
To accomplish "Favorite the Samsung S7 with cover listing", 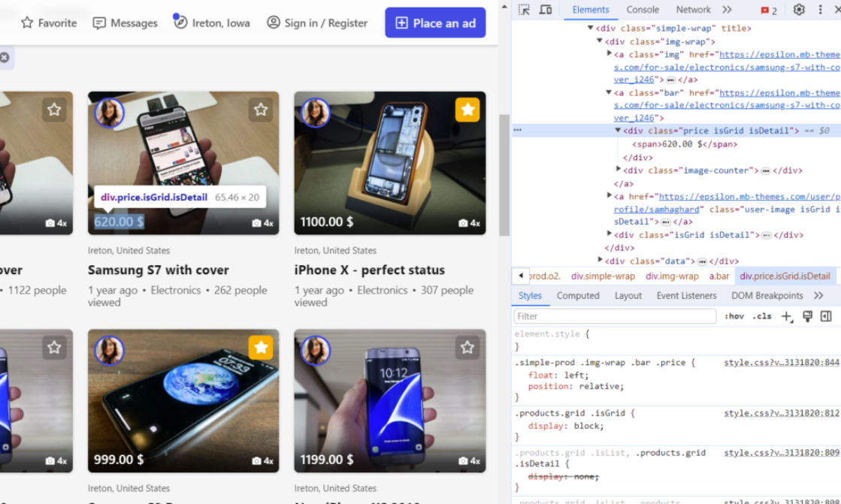I will 261,110.
